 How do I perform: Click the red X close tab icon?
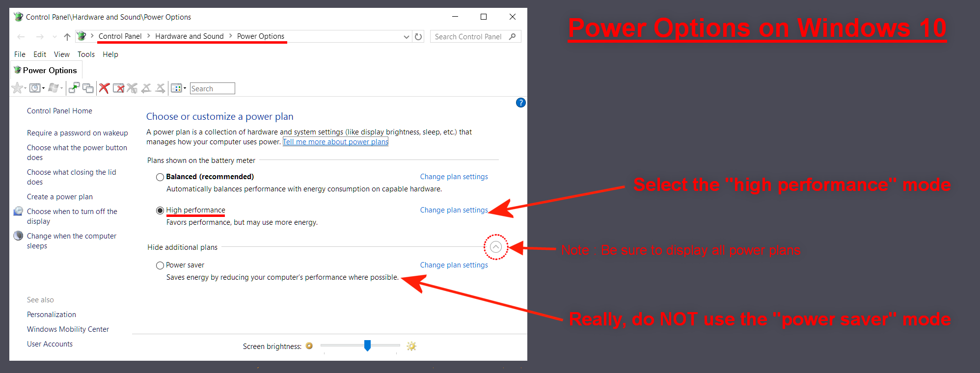pyautogui.click(x=104, y=88)
